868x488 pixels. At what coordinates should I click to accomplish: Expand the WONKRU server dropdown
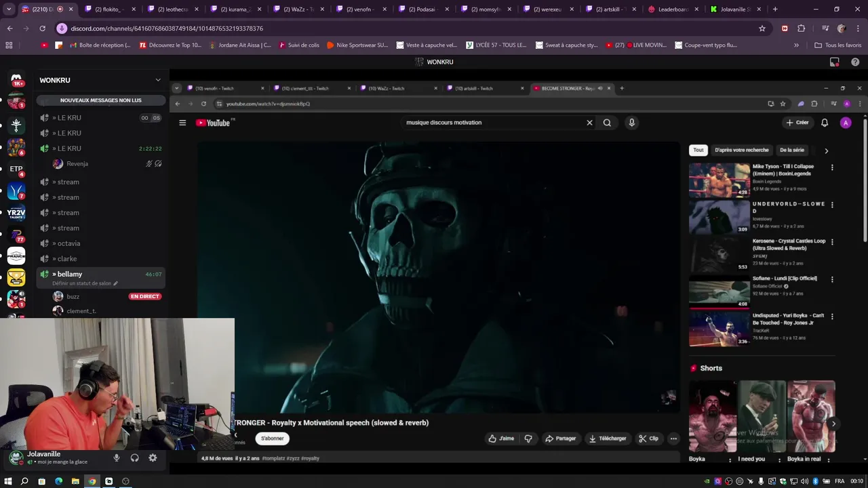pos(158,80)
